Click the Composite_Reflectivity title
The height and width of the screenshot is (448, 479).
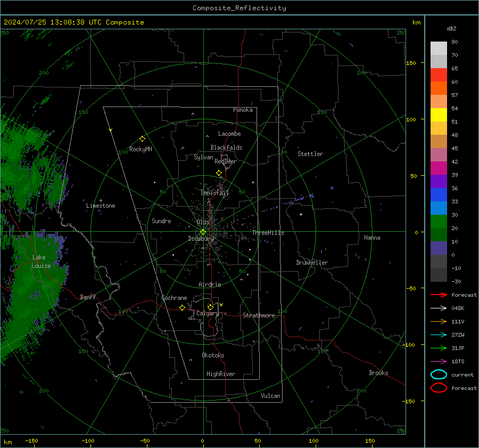pyautogui.click(x=239, y=8)
